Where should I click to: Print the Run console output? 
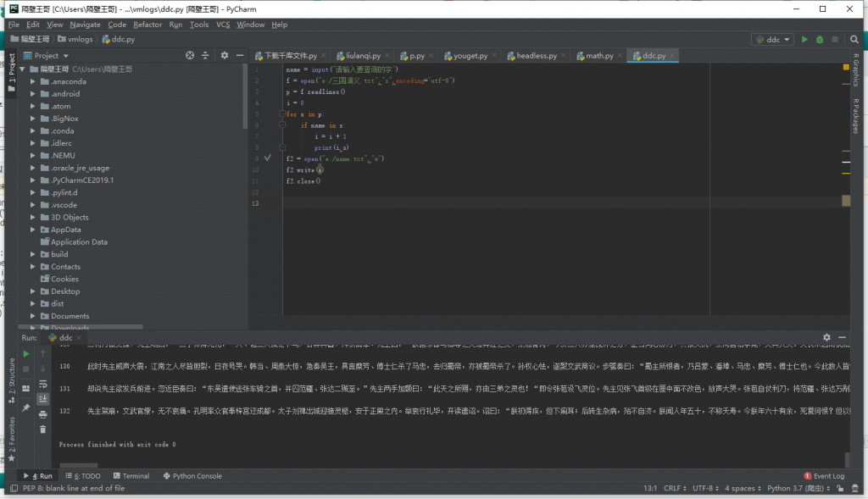pos(43,413)
